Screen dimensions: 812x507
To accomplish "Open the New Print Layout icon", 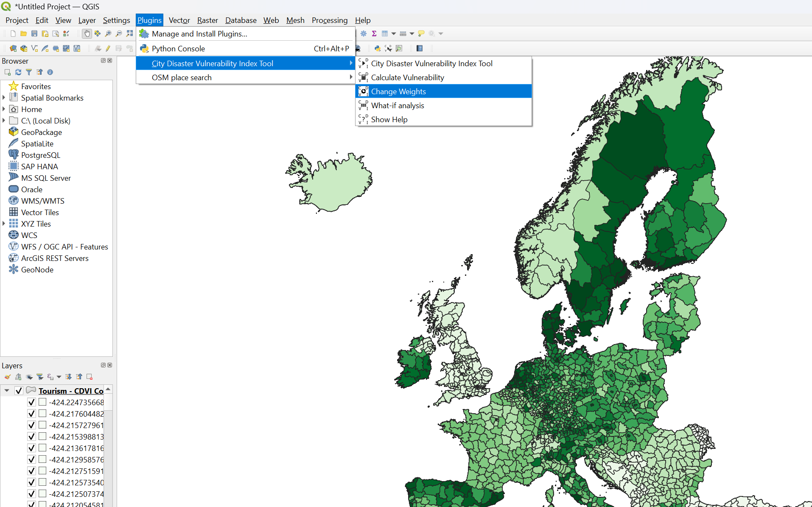I will click(45, 34).
